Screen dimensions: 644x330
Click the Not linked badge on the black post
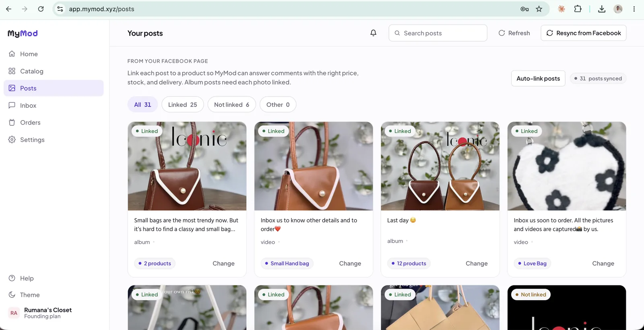point(531,295)
